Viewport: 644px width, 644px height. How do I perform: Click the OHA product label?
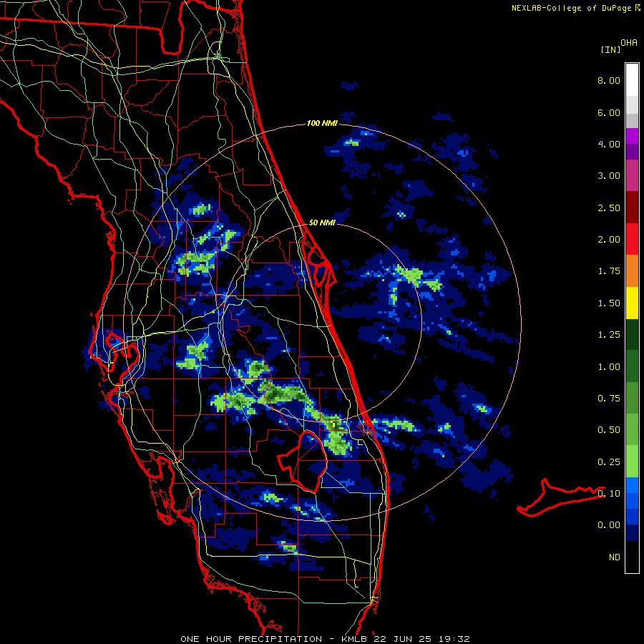(629, 42)
